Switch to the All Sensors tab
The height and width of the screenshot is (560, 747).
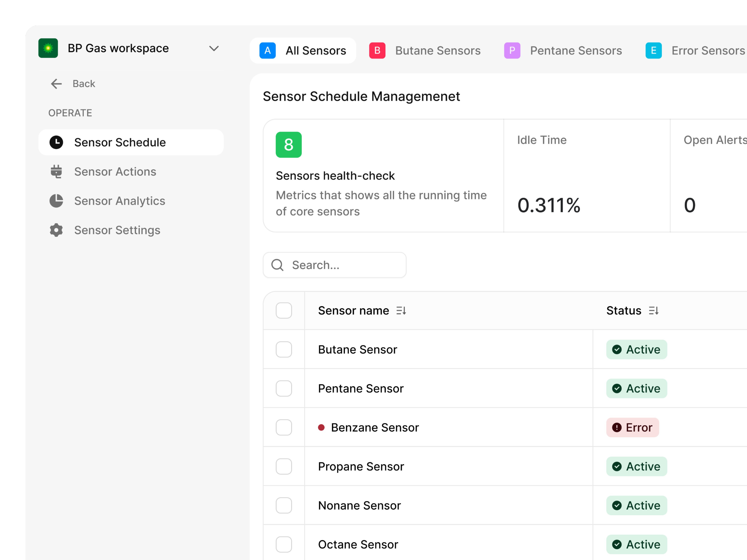click(303, 51)
